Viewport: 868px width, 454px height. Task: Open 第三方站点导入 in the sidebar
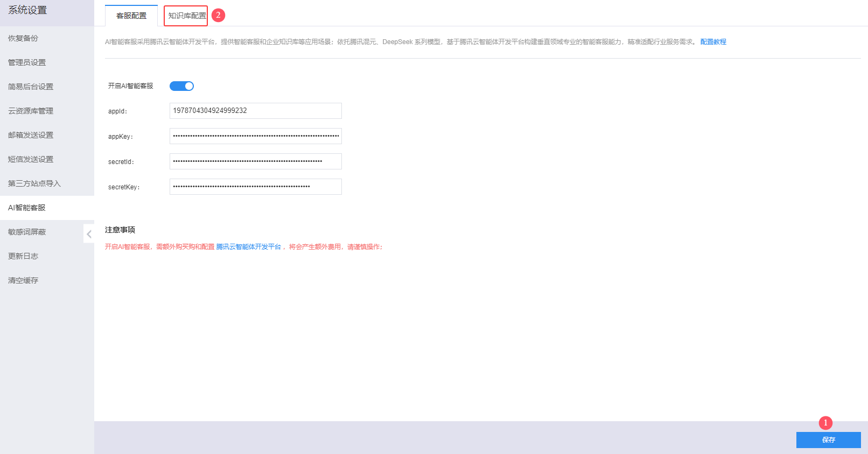coord(34,183)
